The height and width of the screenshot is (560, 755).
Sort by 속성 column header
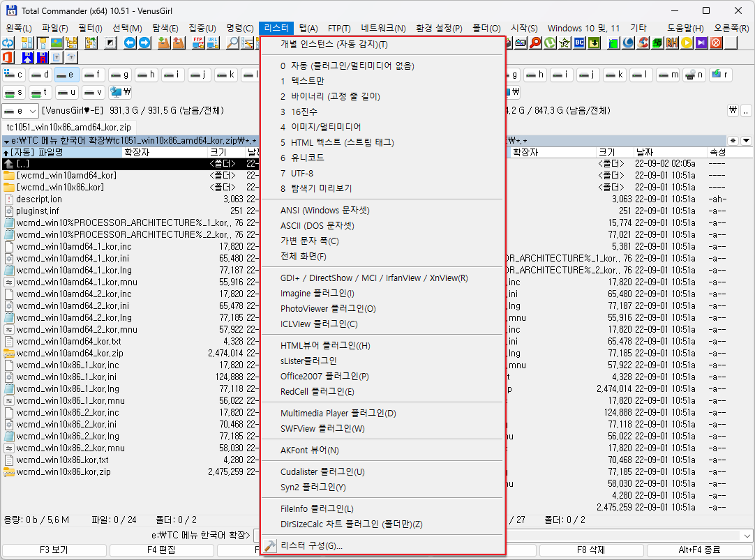(729, 153)
